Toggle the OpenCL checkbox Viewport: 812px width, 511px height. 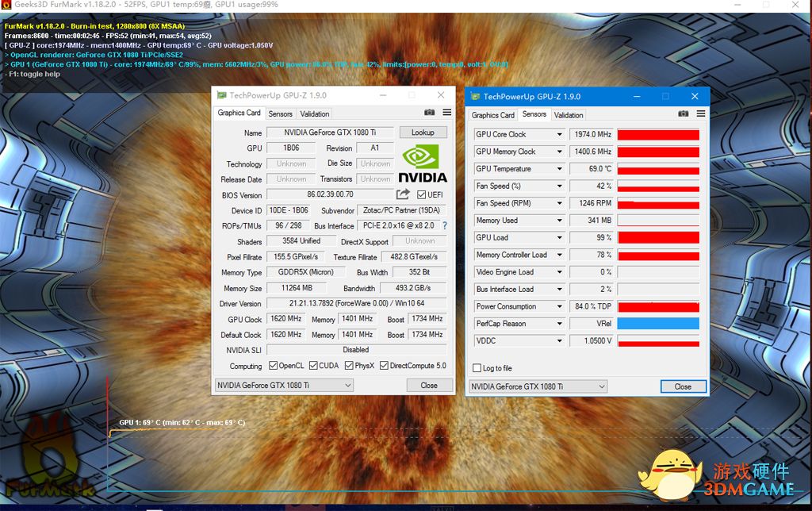(273, 365)
